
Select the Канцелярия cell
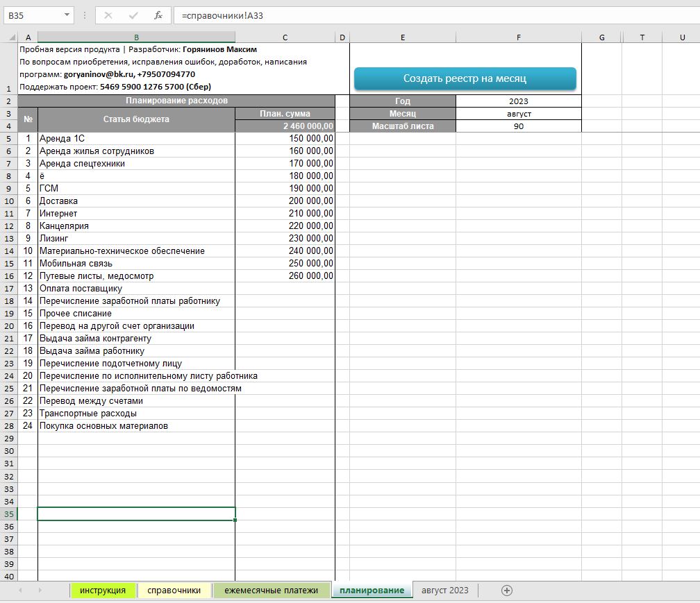[x=137, y=226]
